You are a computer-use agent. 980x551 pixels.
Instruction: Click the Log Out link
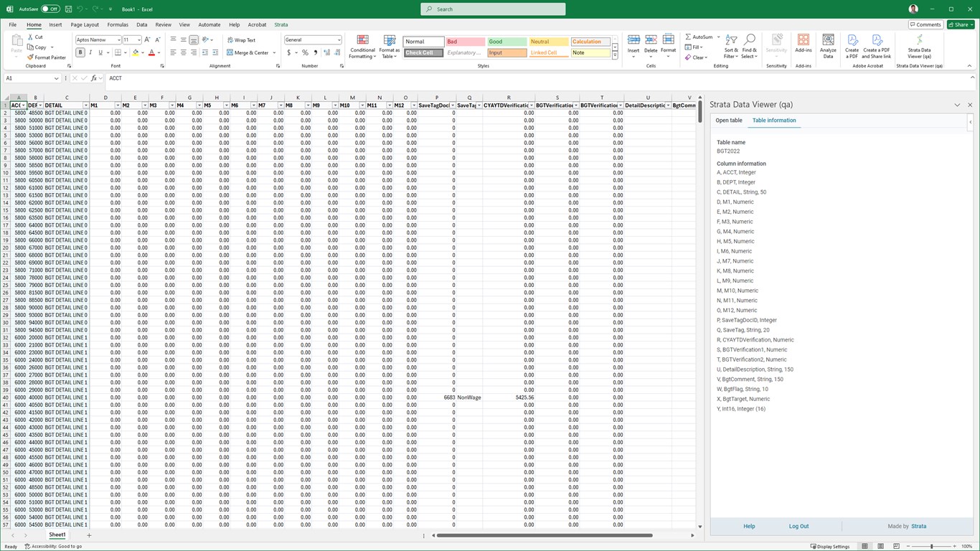798,526
